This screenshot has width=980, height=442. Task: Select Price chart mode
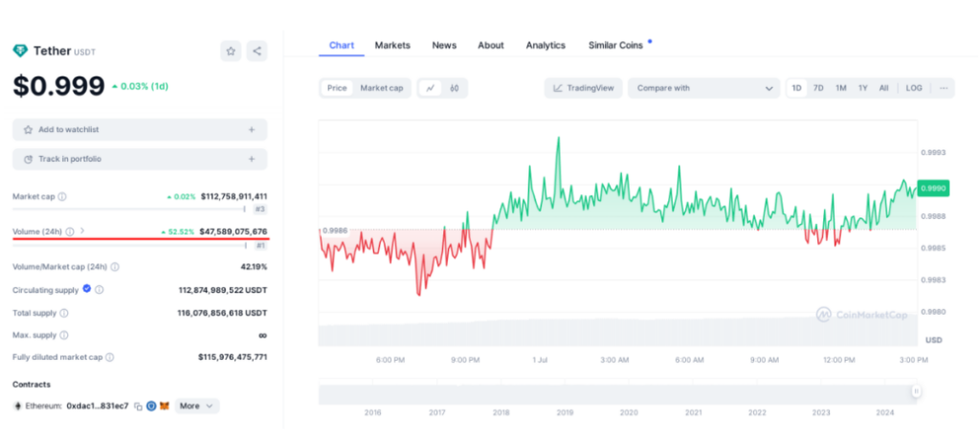coord(337,88)
